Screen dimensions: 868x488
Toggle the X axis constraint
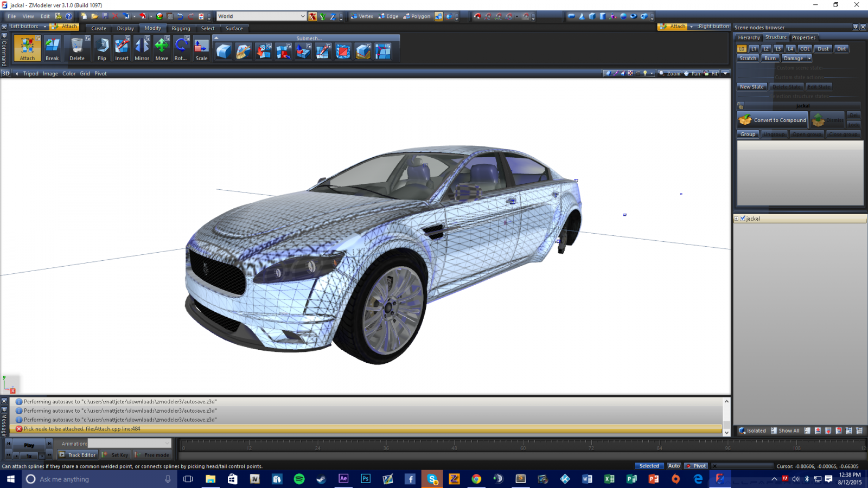[312, 17]
